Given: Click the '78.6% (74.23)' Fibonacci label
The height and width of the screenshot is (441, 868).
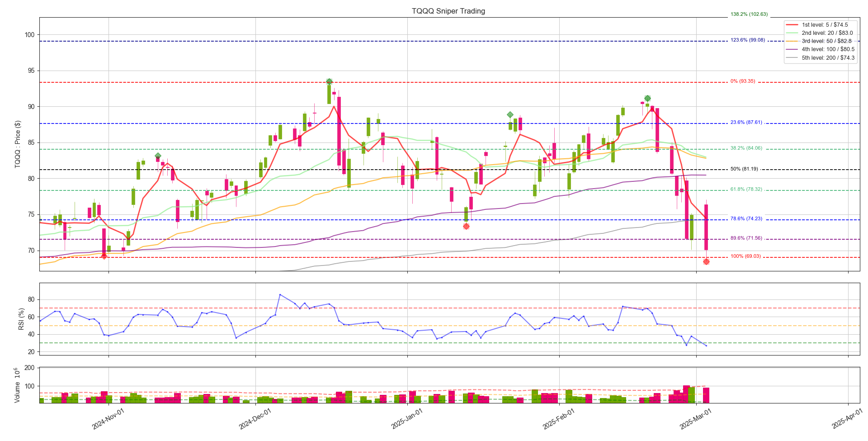Looking at the screenshot, I should 746,219.
